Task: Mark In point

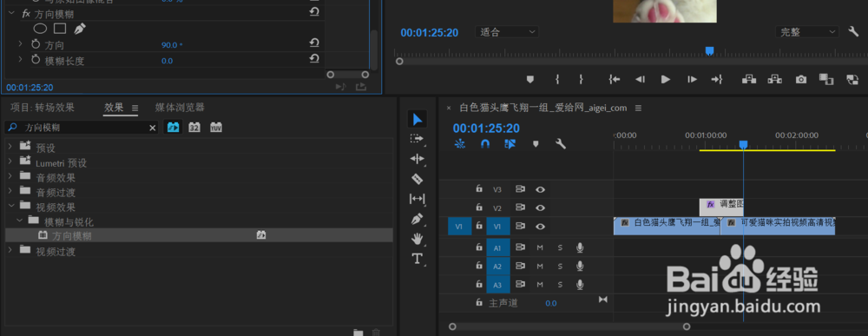Action: [x=557, y=80]
